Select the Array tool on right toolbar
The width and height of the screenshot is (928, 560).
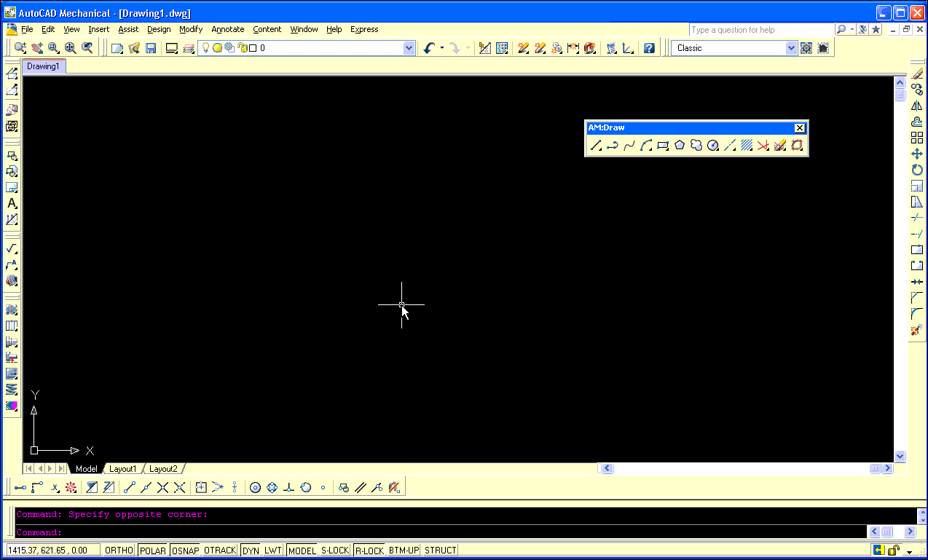pos(917,138)
